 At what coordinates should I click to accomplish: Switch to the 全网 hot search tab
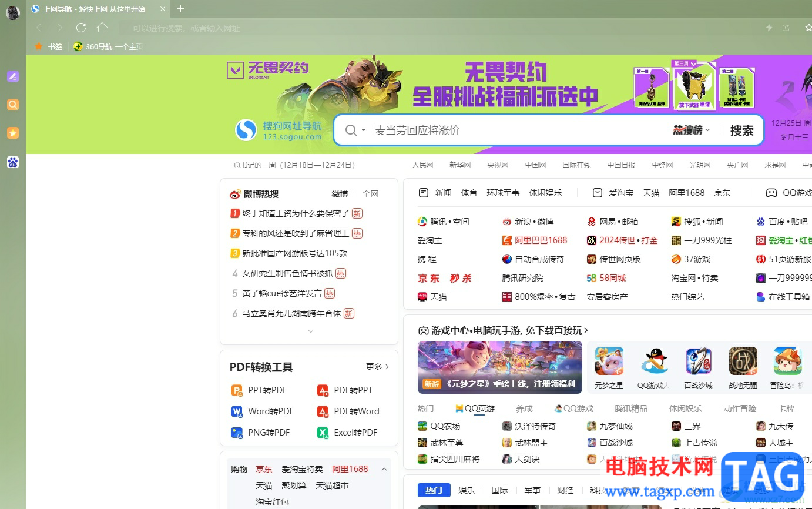click(x=370, y=194)
